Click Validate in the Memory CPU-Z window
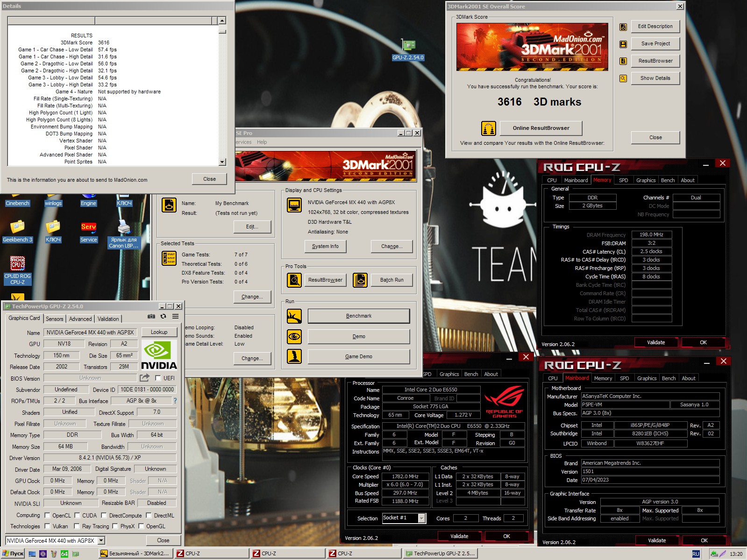Viewport: 747px width, 560px height. click(656, 342)
